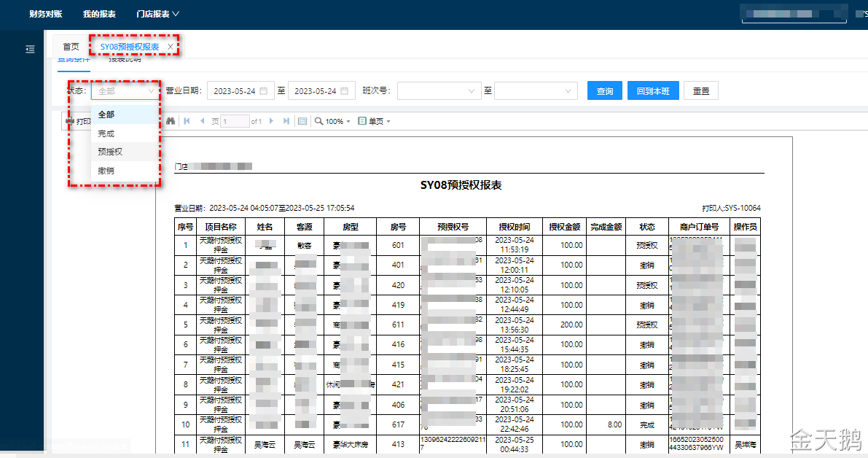Go to last page of report

[286, 121]
